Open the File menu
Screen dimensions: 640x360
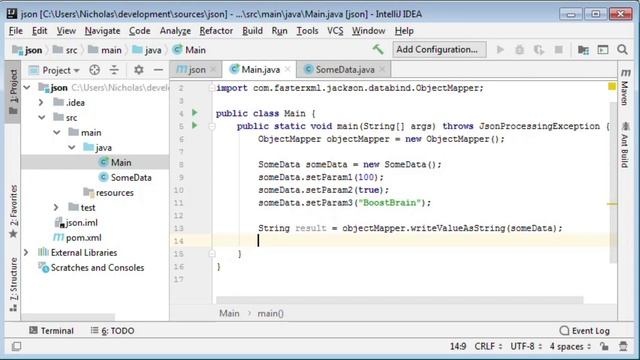click(x=16, y=31)
